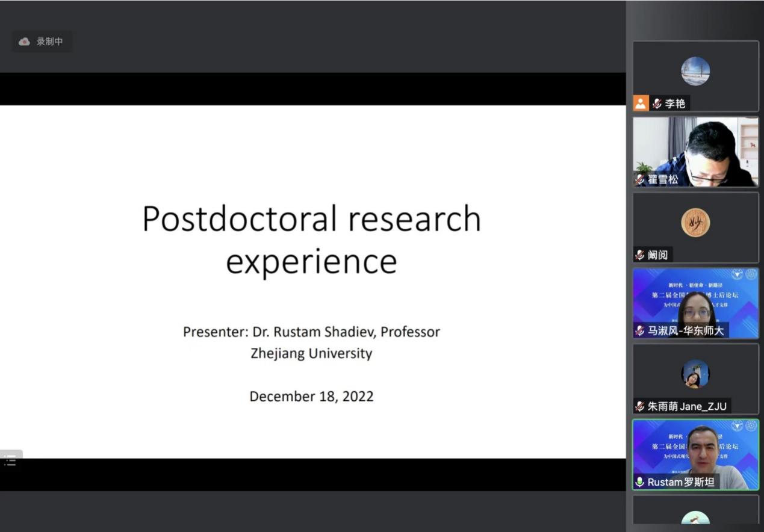
Task: Select 朱雨萌 Jane_ZJU's profile avatar
Action: [x=695, y=374]
